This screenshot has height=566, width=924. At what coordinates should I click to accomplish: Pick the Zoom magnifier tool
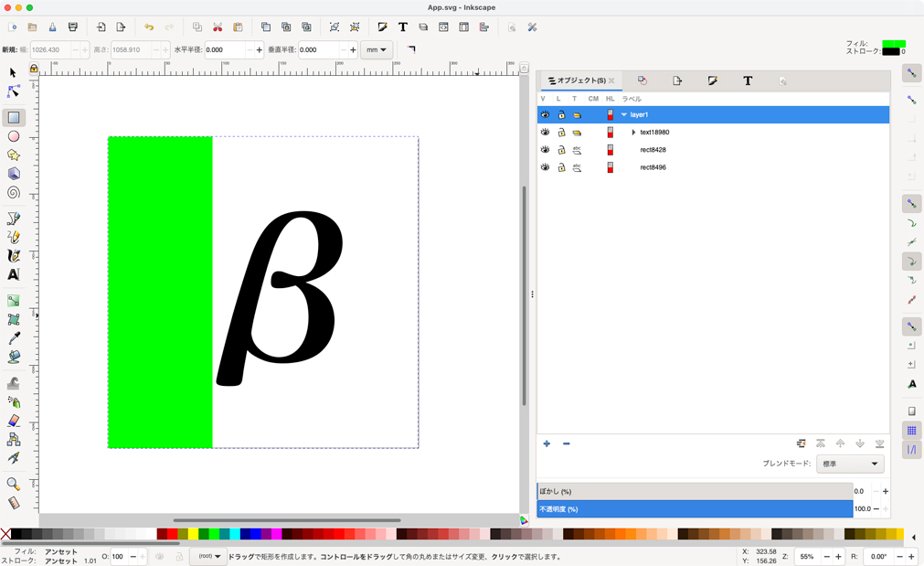coord(14,484)
